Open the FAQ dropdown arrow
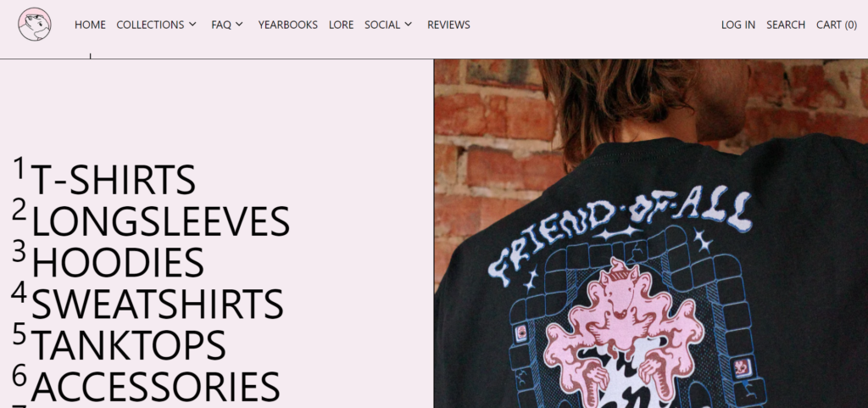 [239, 25]
